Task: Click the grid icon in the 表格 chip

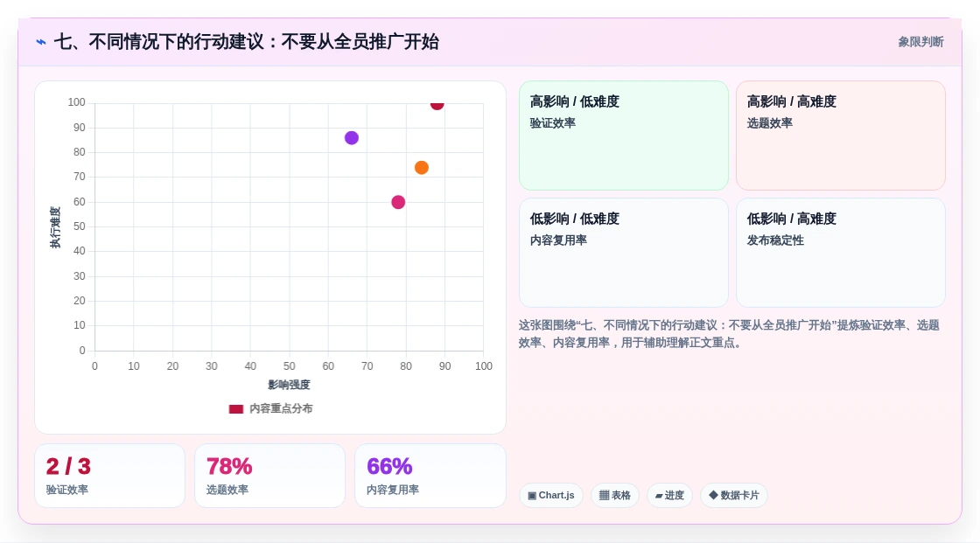Action: point(604,496)
